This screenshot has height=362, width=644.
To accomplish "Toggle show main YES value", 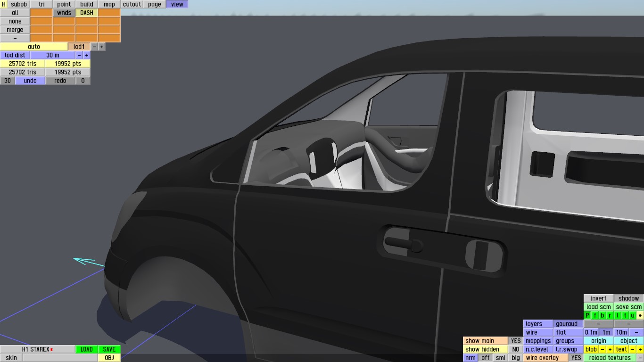I will tap(516, 341).
